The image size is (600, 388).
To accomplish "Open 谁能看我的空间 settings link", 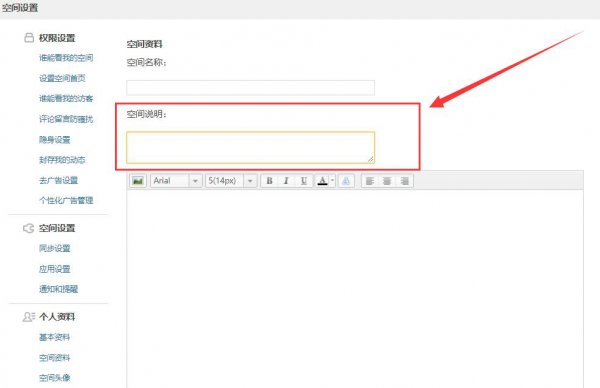I will (x=66, y=58).
